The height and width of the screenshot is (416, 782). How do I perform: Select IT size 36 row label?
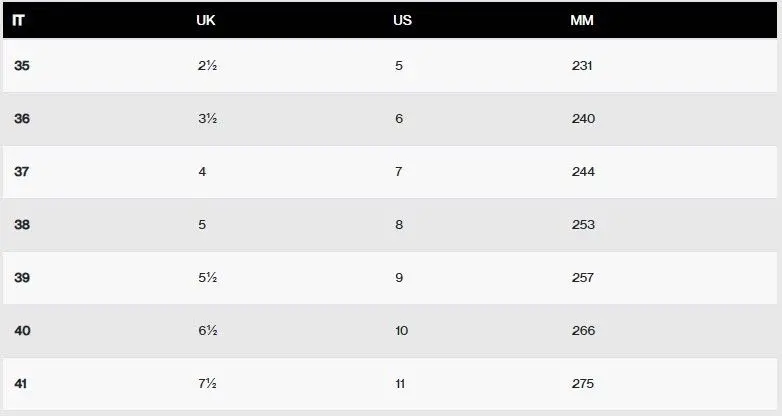click(22, 118)
